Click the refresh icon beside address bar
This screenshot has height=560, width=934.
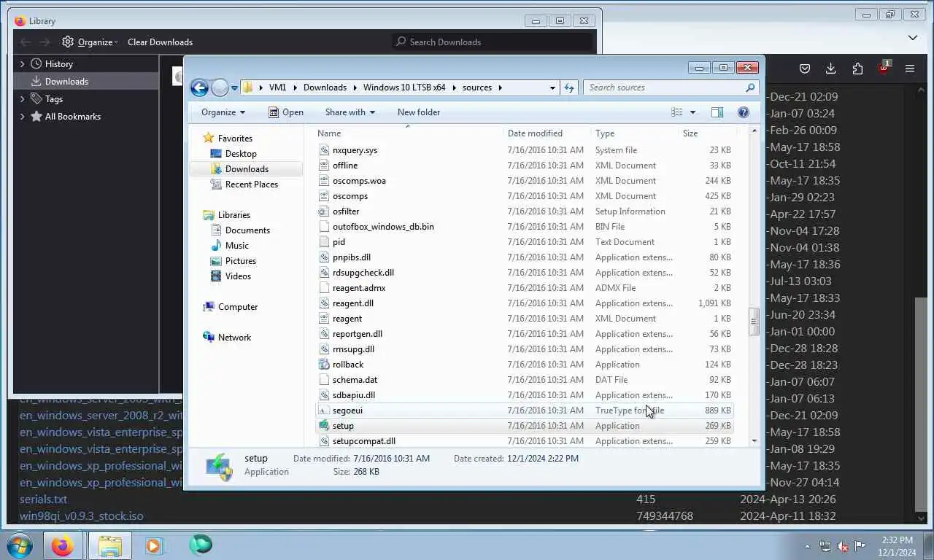click(569, 87)
